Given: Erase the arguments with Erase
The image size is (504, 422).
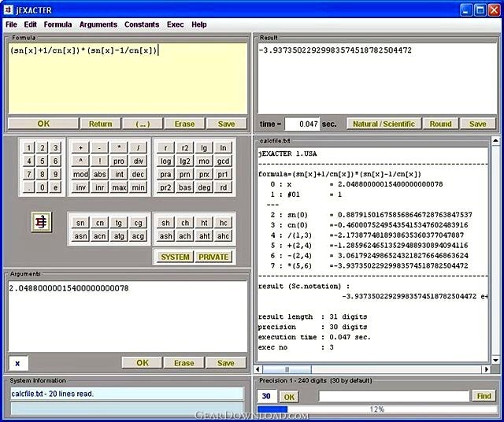Looking at the screenshot, I should tap(184, 363).
